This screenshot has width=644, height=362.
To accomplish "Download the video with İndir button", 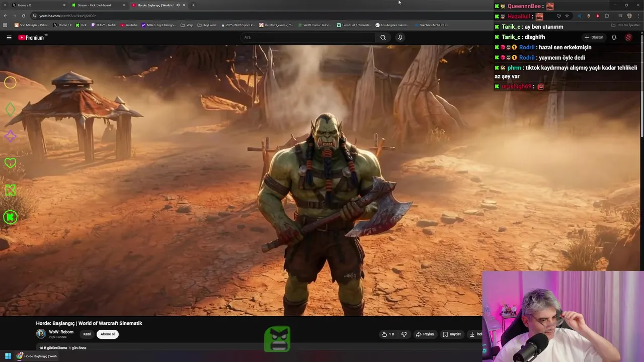I will pyautogui.click(x=475, y=334).
